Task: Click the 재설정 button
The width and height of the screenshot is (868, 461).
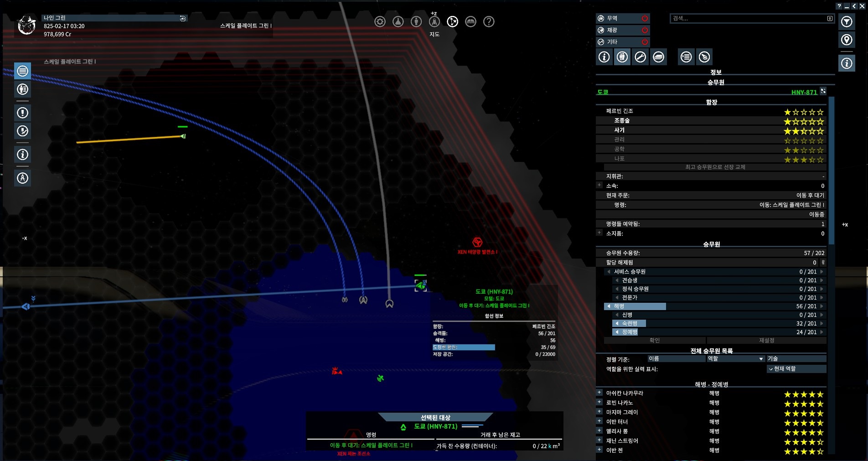Action: click(x=766, y=341)
